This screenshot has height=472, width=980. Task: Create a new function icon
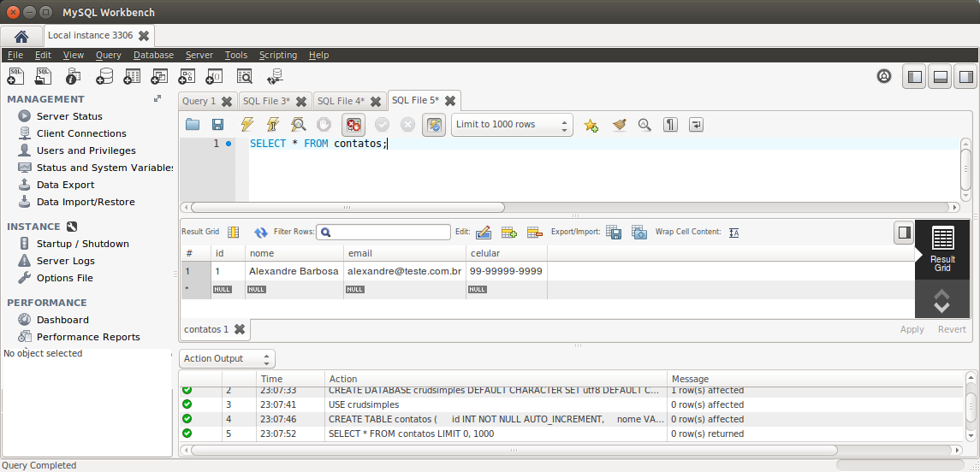click(214, 76)
